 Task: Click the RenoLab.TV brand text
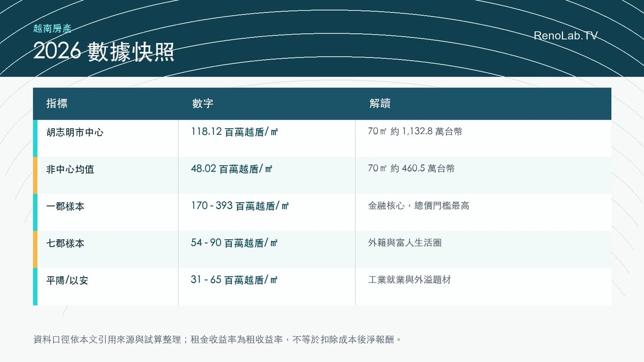tap(566, 36)
